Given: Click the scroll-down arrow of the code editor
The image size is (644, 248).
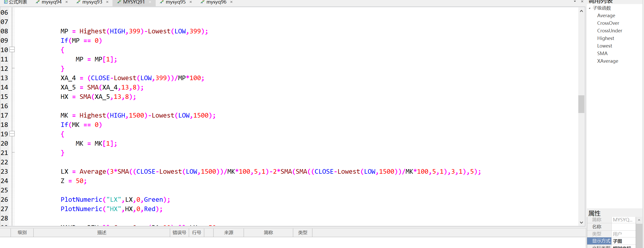Looking at the screenshot, I should [581, 222].
